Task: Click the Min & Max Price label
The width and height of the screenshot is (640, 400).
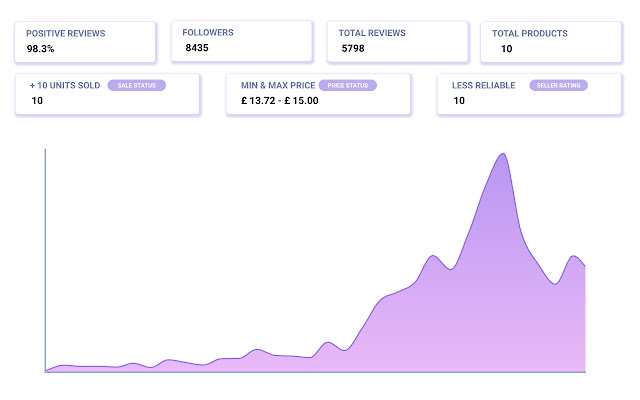Action: 278,85
